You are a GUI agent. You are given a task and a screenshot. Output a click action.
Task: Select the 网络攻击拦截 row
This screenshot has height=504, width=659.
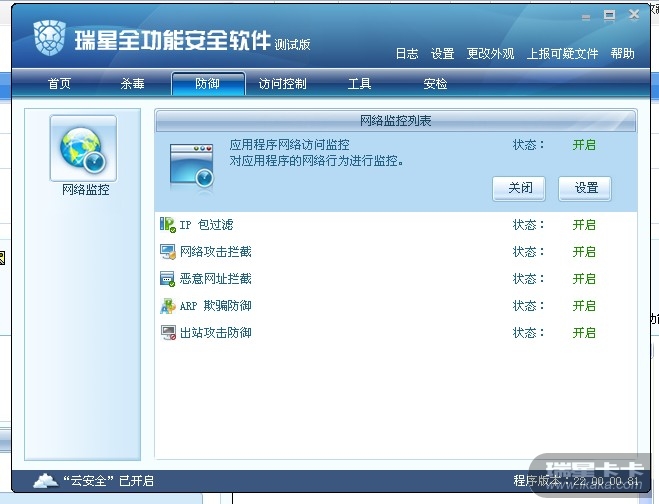(x=396, y=252)
